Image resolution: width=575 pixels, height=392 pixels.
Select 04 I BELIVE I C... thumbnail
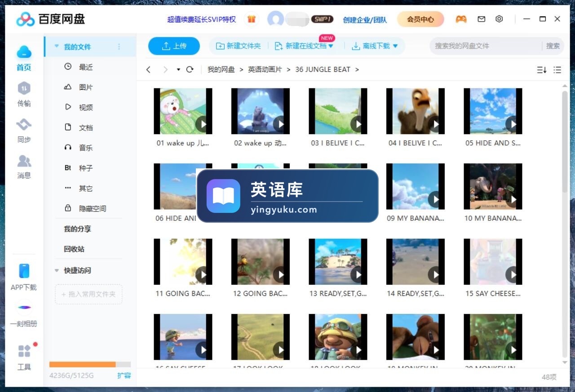416,111
